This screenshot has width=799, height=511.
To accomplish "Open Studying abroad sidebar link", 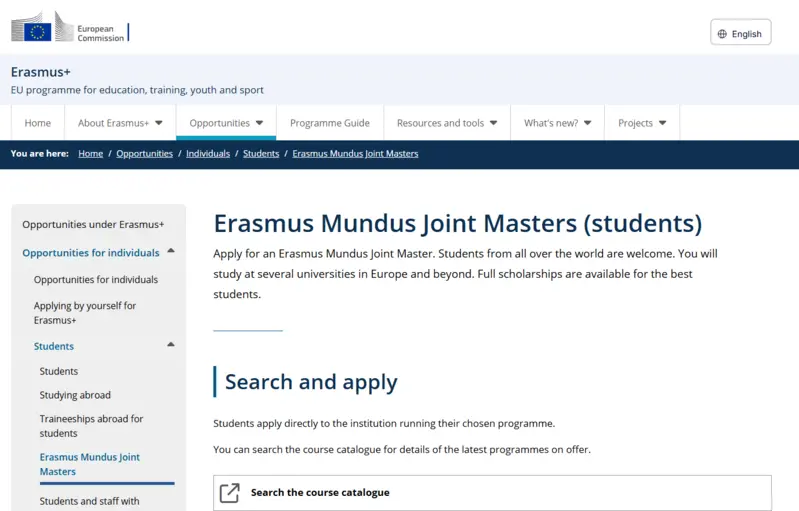I will pyautogui.click(x=75, y=395).
